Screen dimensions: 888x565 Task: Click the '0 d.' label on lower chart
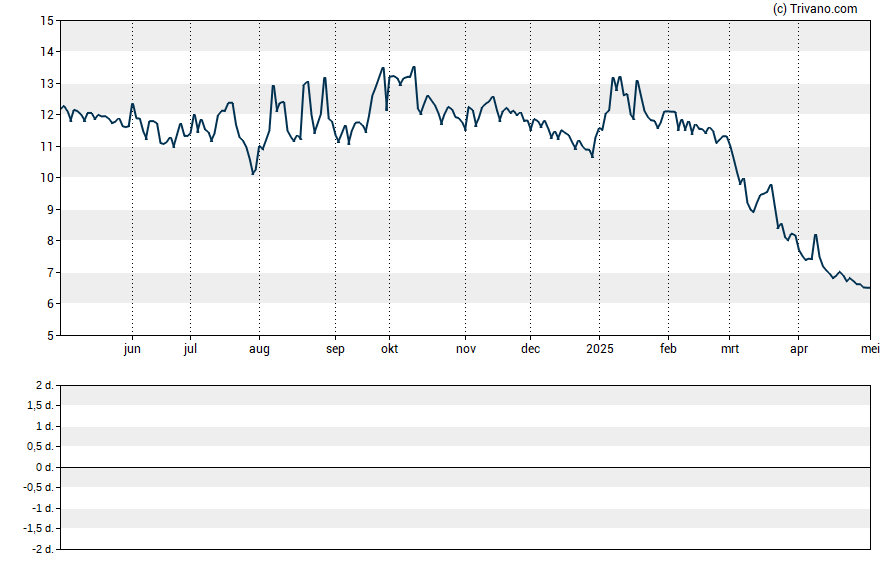[x=45, y=468]
